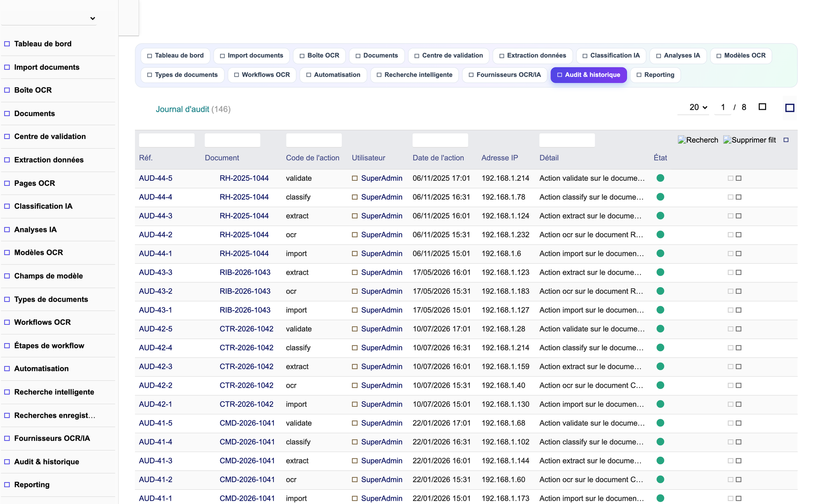Click the Détail filter input field
Screen dimensions: 815x504
(567, 140)
